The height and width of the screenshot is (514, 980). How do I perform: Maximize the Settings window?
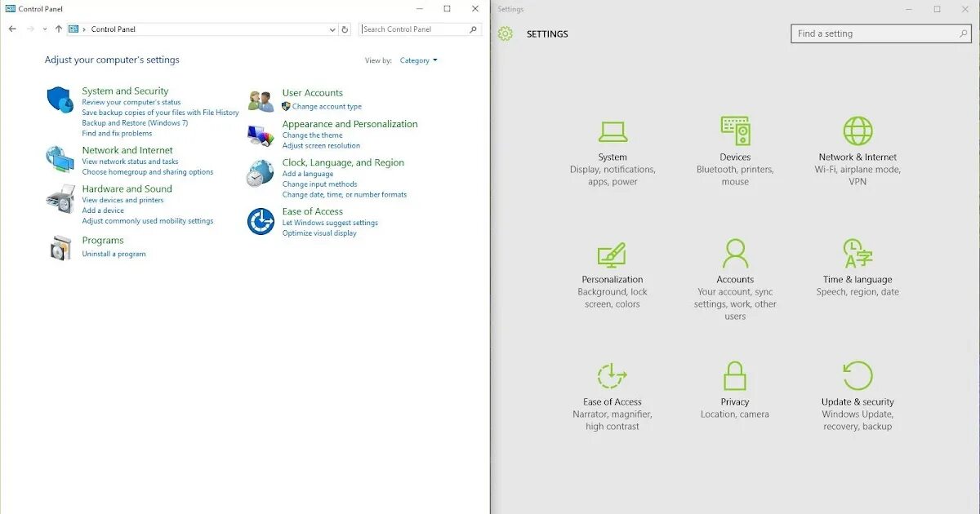coord(937,9)
